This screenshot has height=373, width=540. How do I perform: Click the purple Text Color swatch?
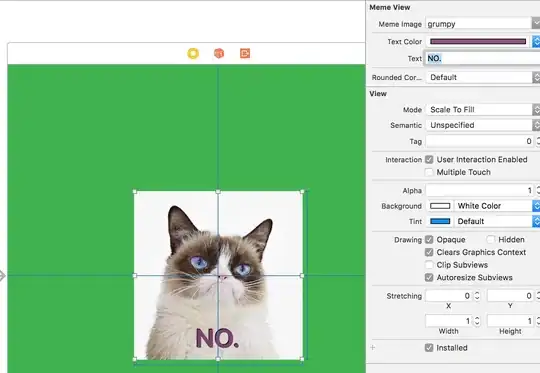coord(478,41)
